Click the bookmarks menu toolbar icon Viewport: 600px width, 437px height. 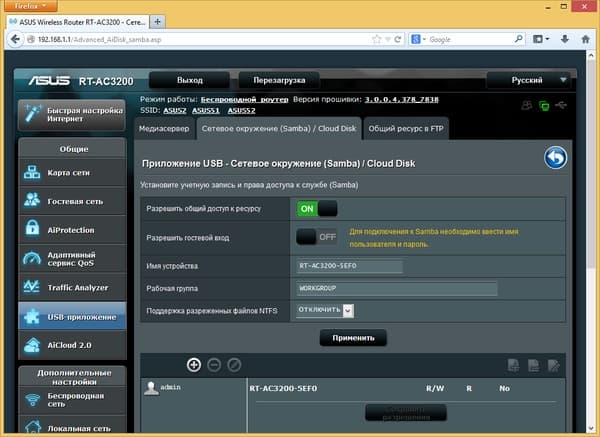pyautogui.click(x=541, y=39)
